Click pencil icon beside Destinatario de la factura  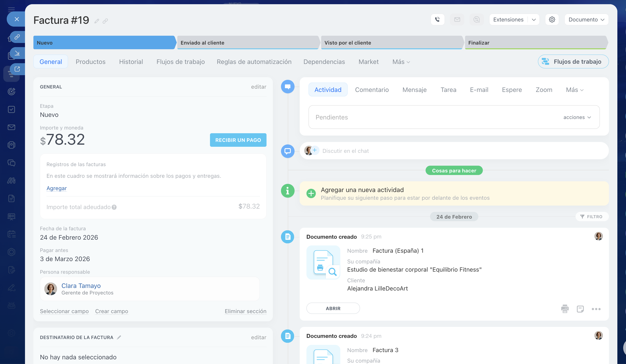click(119, 337)
